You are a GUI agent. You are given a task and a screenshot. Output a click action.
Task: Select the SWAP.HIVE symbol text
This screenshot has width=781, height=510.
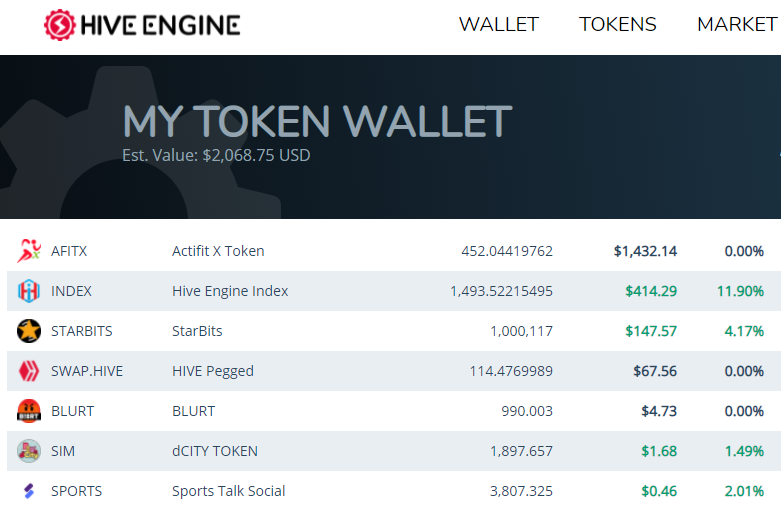point(87,371)
